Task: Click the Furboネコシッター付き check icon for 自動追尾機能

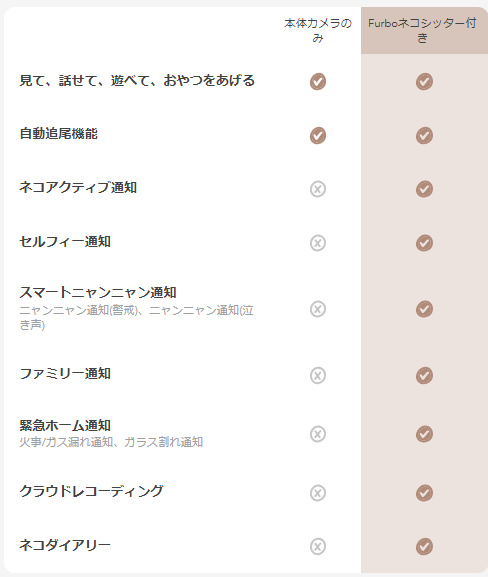Action: point(424,135)
